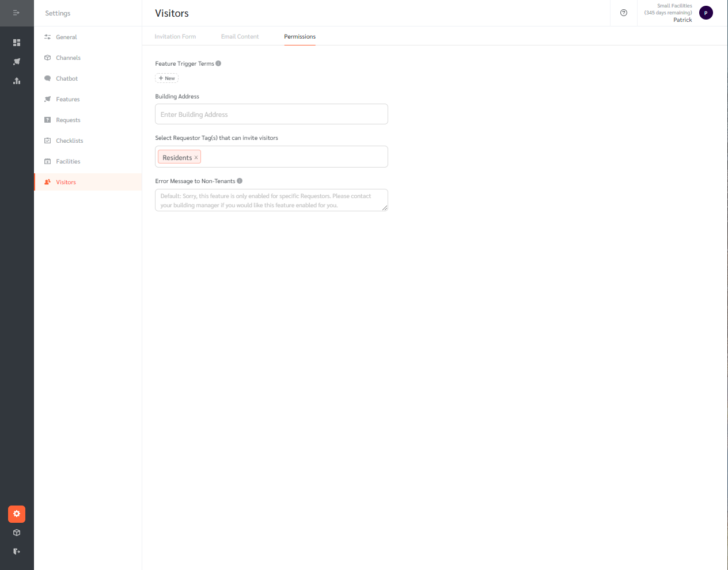Click the Error Message info tooltip

240,181
